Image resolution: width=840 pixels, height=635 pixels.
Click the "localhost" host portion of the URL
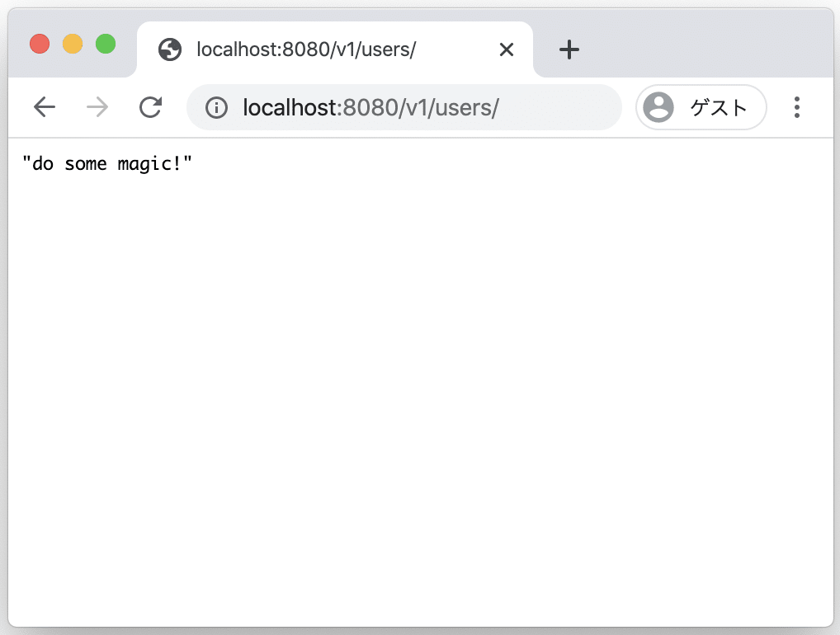290,107
